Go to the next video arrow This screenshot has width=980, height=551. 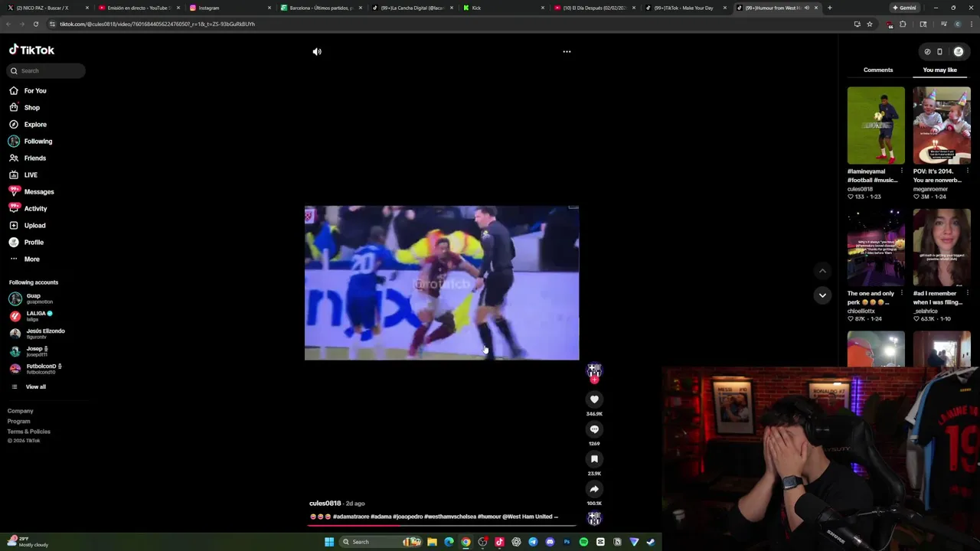[x=822, y=295]
